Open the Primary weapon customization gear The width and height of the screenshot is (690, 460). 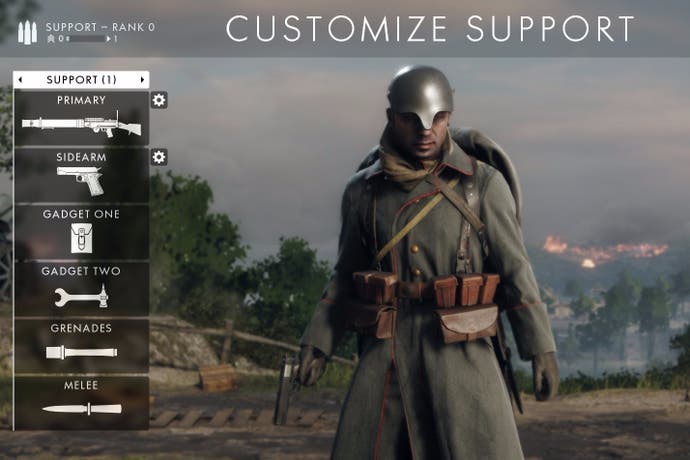coord(159,100)
